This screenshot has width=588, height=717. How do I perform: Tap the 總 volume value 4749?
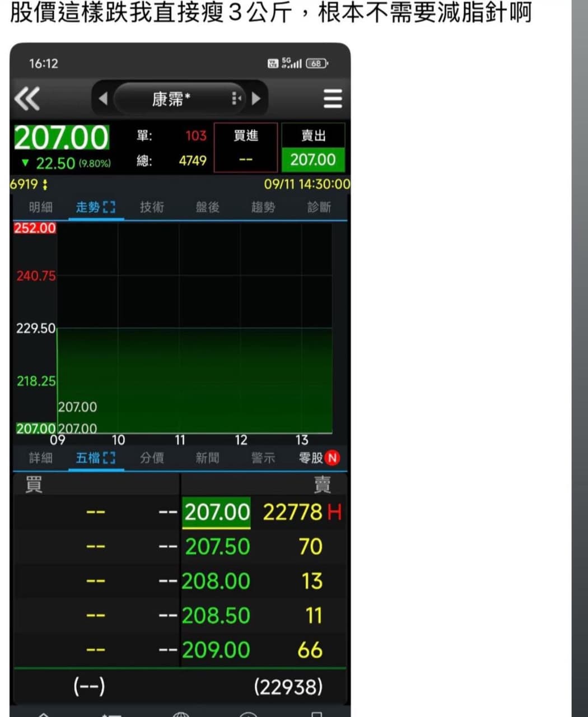193,161
